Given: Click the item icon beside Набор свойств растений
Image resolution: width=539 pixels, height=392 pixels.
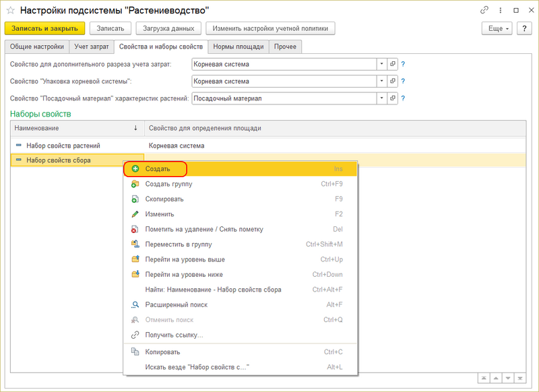Looking at the screenshot, I should click(19, 145).
